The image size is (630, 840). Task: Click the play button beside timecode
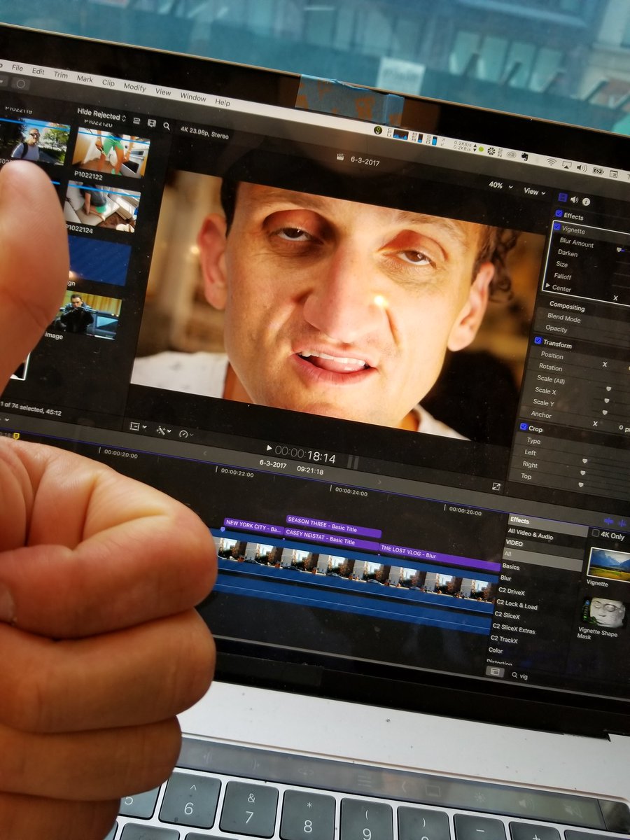(269, 449)
